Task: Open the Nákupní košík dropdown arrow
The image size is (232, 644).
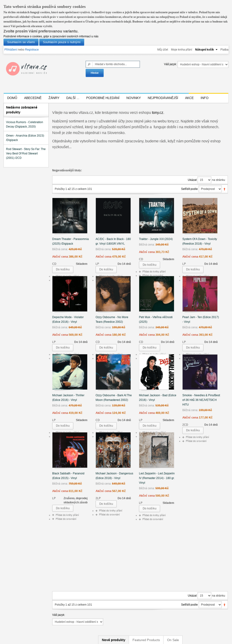Action: (x=217, y=50)
